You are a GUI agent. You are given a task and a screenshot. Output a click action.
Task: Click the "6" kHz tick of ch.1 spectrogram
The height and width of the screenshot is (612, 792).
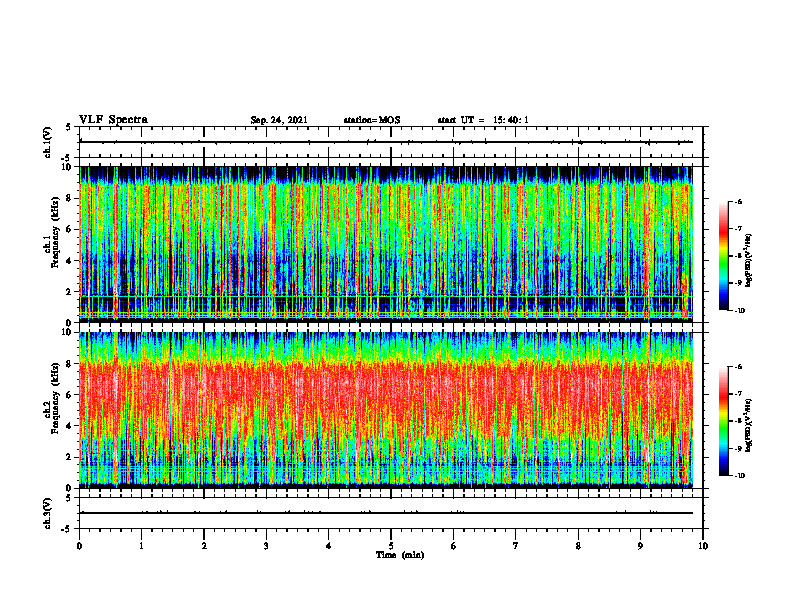point(70,229)
